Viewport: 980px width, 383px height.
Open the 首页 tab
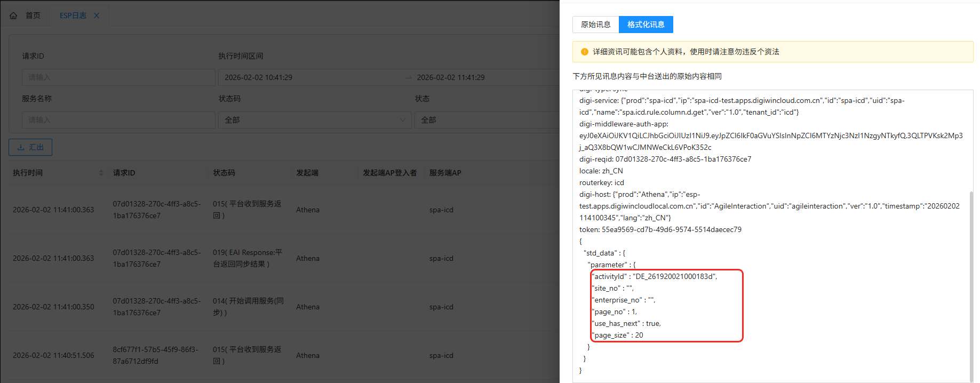click(33, 15)
